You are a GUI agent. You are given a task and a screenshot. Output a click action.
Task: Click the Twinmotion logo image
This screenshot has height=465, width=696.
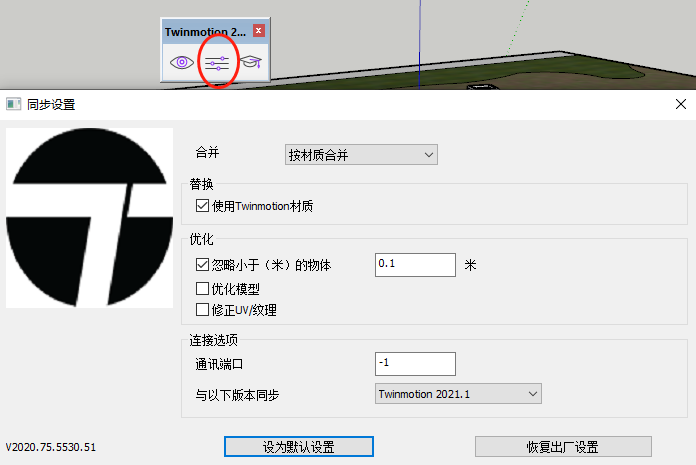89,217
